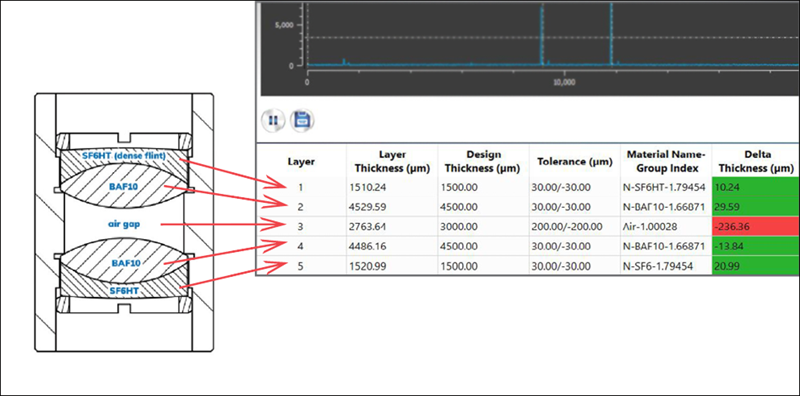Click the Delta Thickness (µm) header
The image size is (800, 396).
(x=756, y=162)
